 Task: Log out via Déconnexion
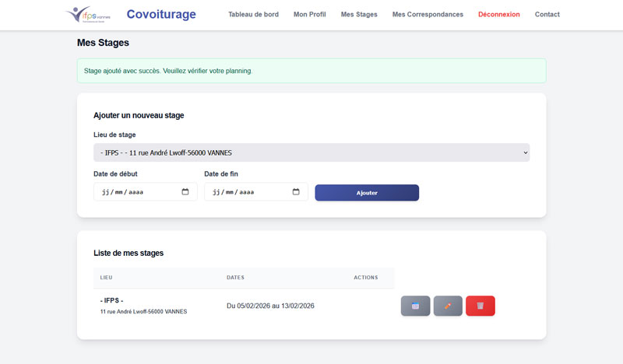(x=498, y=15)
